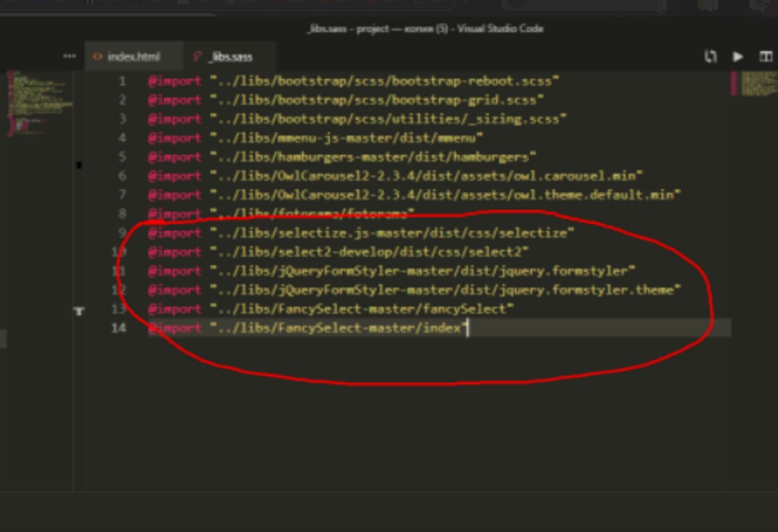Click the hamburgers-master import on line 5
The image size is (778, 532).
coord(342,157)
